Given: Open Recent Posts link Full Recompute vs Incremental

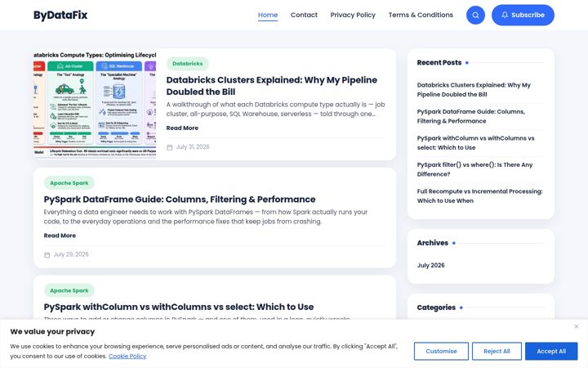Looking at the screenshot, I should tap(479, 196).
